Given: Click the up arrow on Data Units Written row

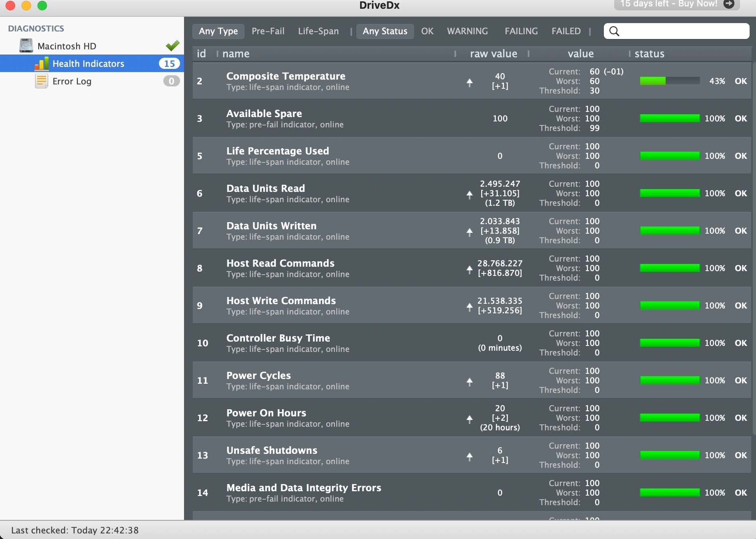Looking at the screenshot, I should (470, 232).
